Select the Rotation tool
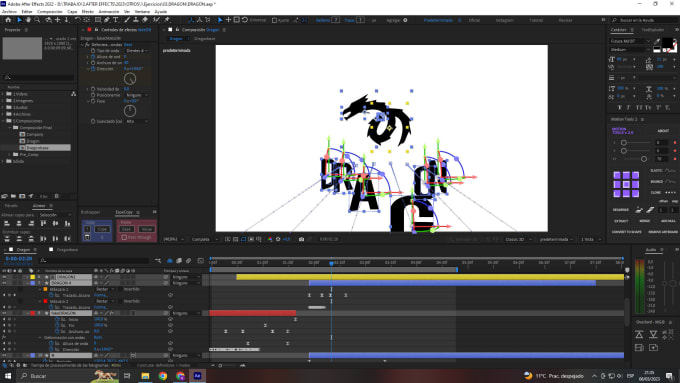680x383 pixels. [x=77, y=20]
